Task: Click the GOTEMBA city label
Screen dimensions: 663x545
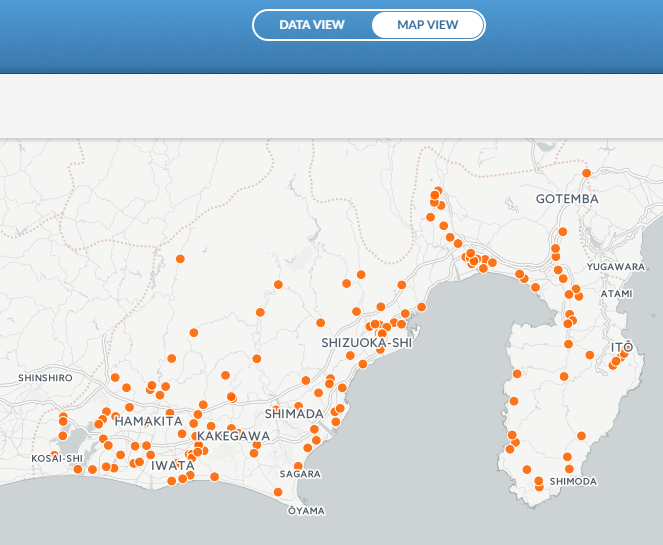Action: [567, 199]
